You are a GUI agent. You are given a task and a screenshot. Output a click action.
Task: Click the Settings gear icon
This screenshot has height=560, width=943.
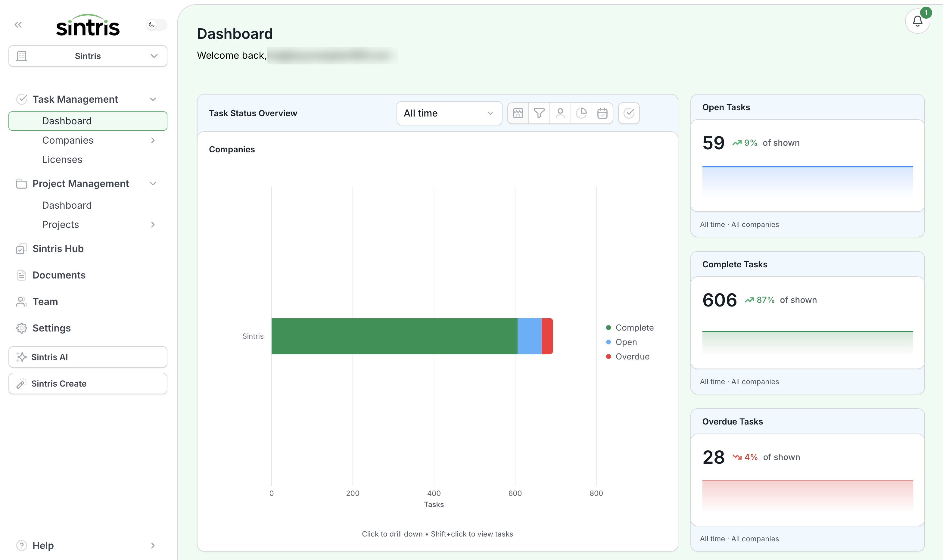tap(21, 328)
